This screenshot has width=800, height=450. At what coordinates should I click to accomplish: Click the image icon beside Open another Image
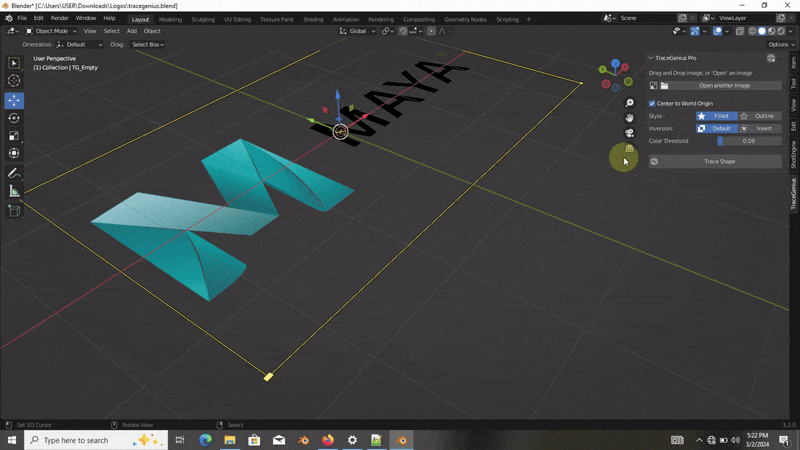tap(653, 86)
